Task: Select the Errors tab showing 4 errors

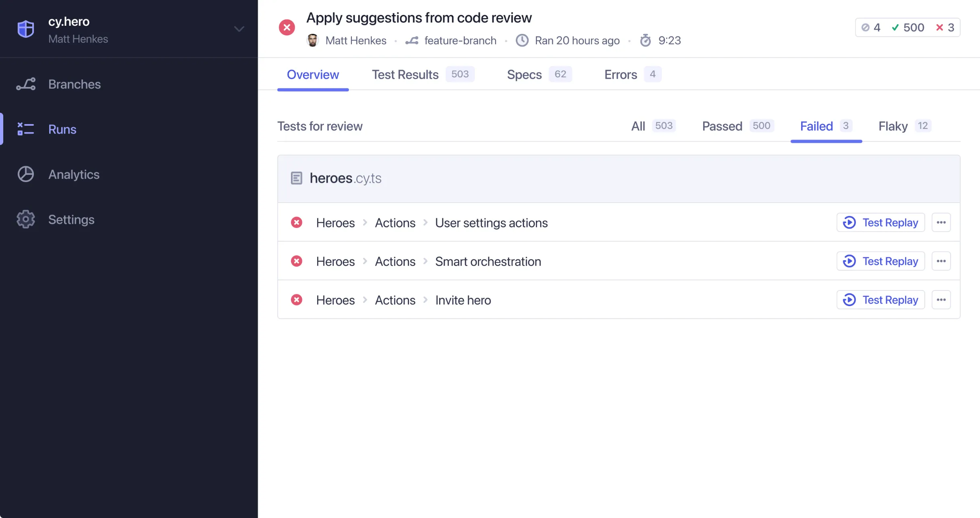Action: point(629,75)
